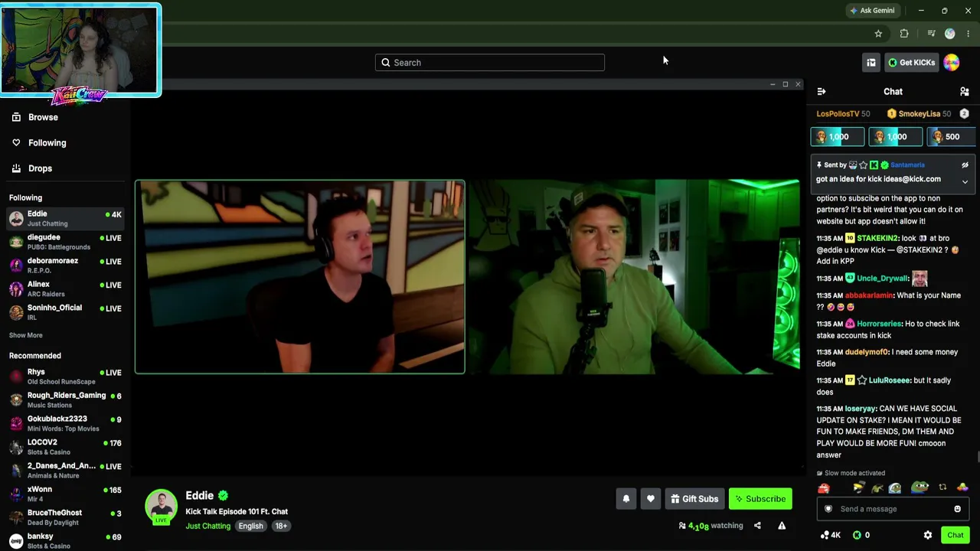The image size is (980, 551).
Task: Open the first 1,000 KICKs gift
Action: coord(838,137)
